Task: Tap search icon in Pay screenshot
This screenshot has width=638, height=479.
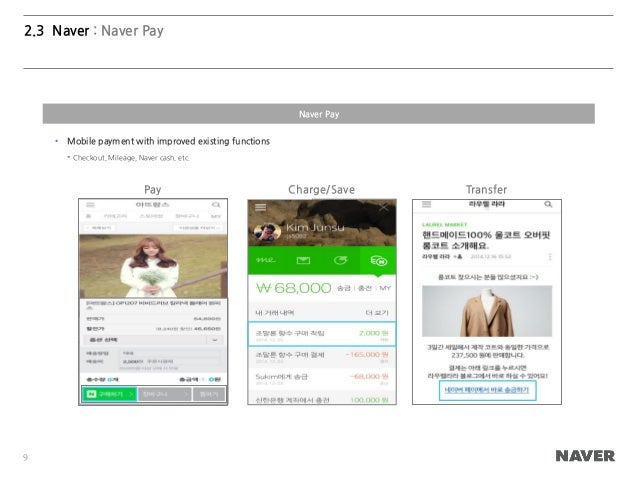Action: click(x=216, y=205)
